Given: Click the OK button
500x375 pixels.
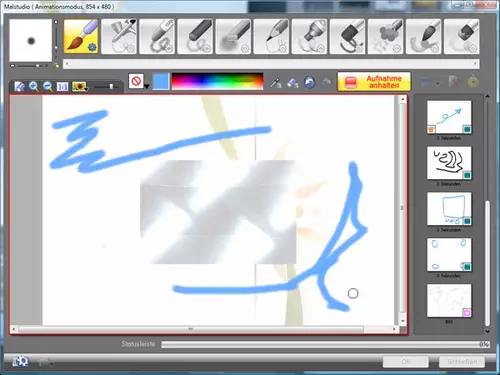Looking at the screenshot, I should pyautogui.click(x=406, y=362).
